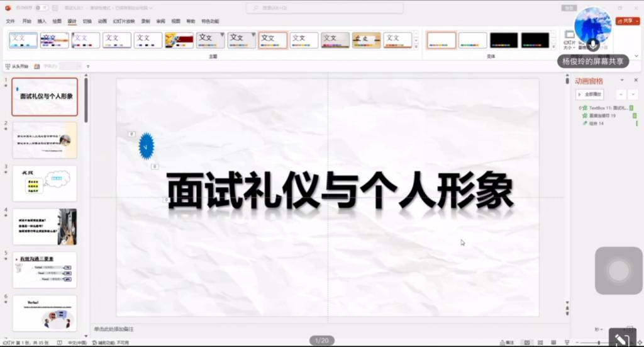Click the red 共享 share button
This screenshot has height=347, width=644.
(626, 21)
